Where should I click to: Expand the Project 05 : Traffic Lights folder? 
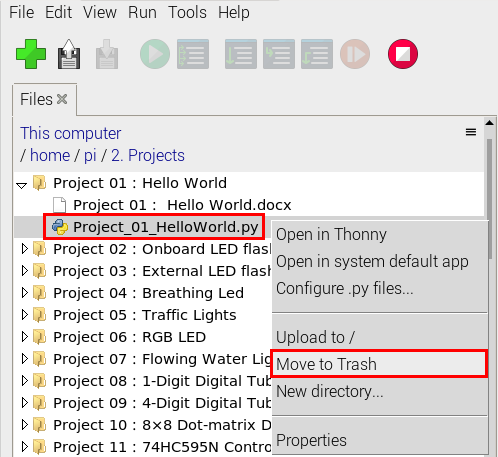pyautogui.click(x=24, y=315)
